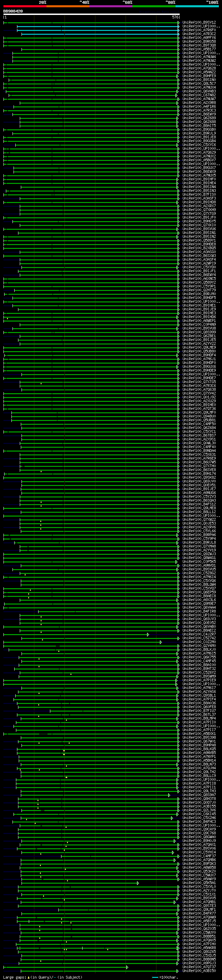Click the orange ~40% identity legend segment
Image resolution: width=222 pixels, height=980 pixels.
point(68,6)
